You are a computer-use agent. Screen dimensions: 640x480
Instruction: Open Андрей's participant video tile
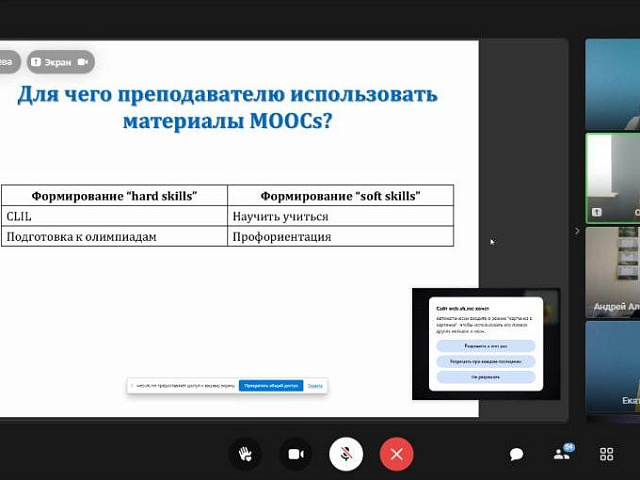[612, 270]
